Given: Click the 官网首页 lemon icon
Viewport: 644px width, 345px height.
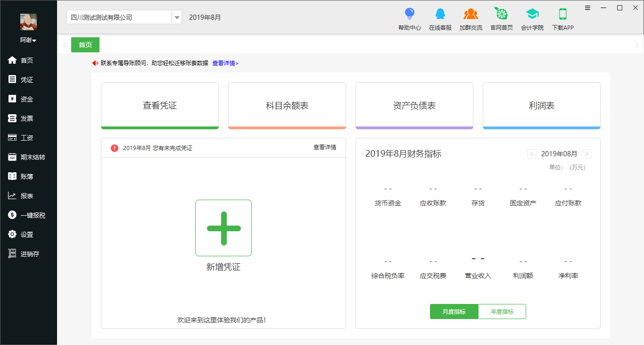Looking at the screenshot, I should [501, 13].
